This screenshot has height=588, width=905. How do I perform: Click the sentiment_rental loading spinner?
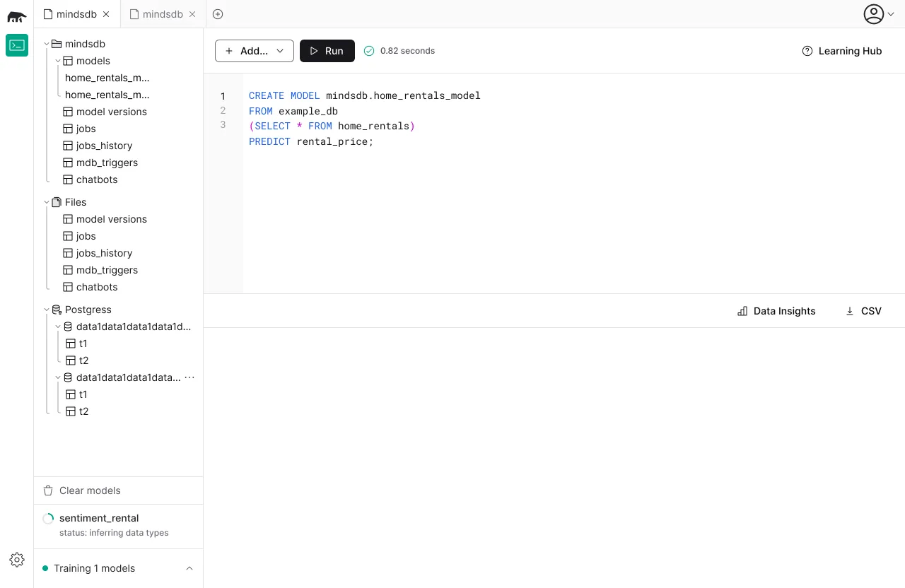[x=48, y=519]
